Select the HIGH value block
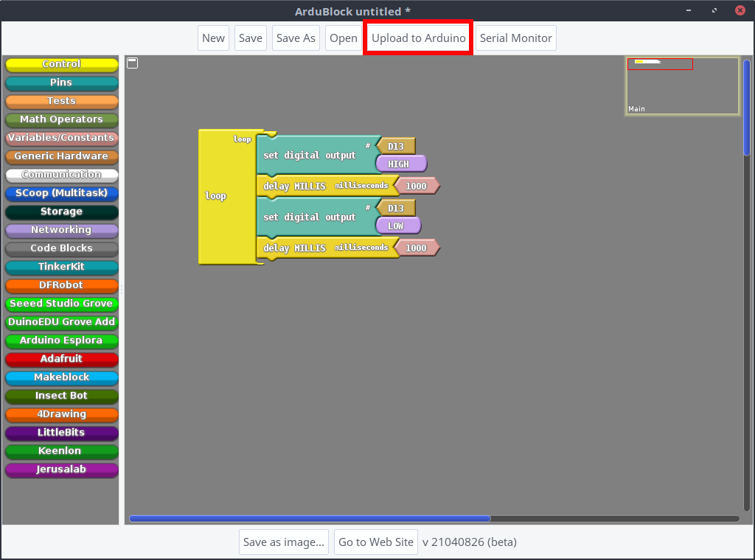This screenshot has width=755, height=560. [x=400, y=164]
